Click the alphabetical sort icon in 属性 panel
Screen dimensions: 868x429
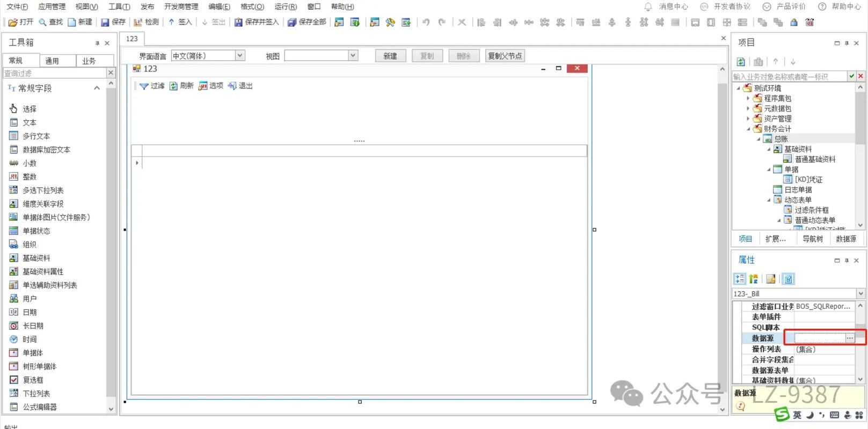(754, 279)
